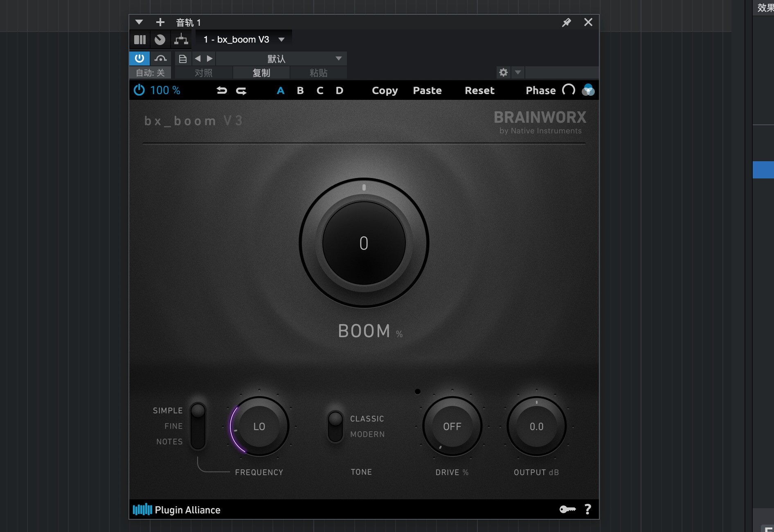774x532 pixels.
Task: Select settings bank D
Action: [x=340, y=90]
